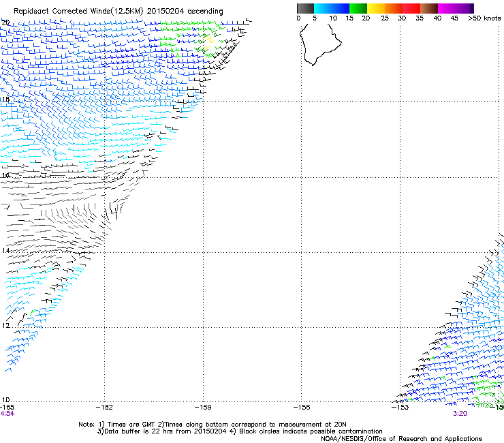This screenshot has width=504, height=443.
Task: Click the magenta 40-45 knots color swatch
Action: (447, 8)
